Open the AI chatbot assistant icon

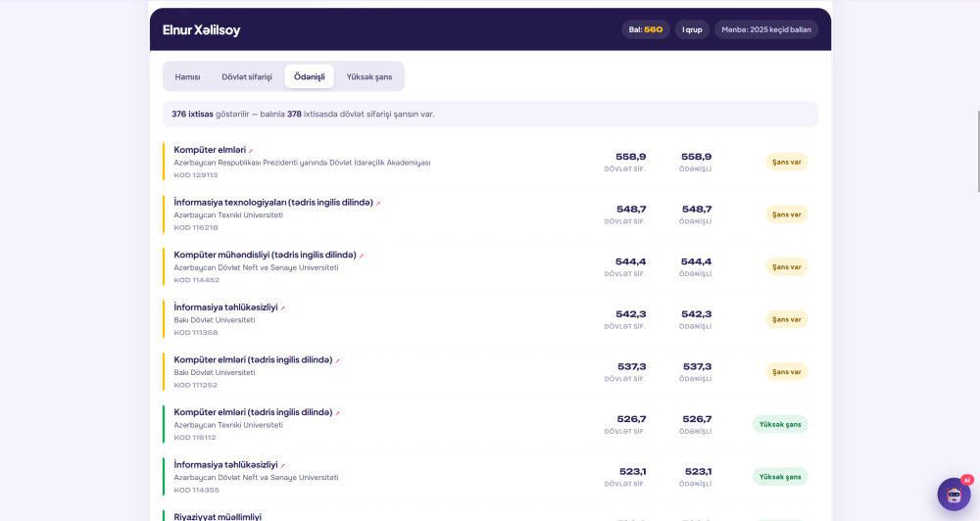coord(954,495)
